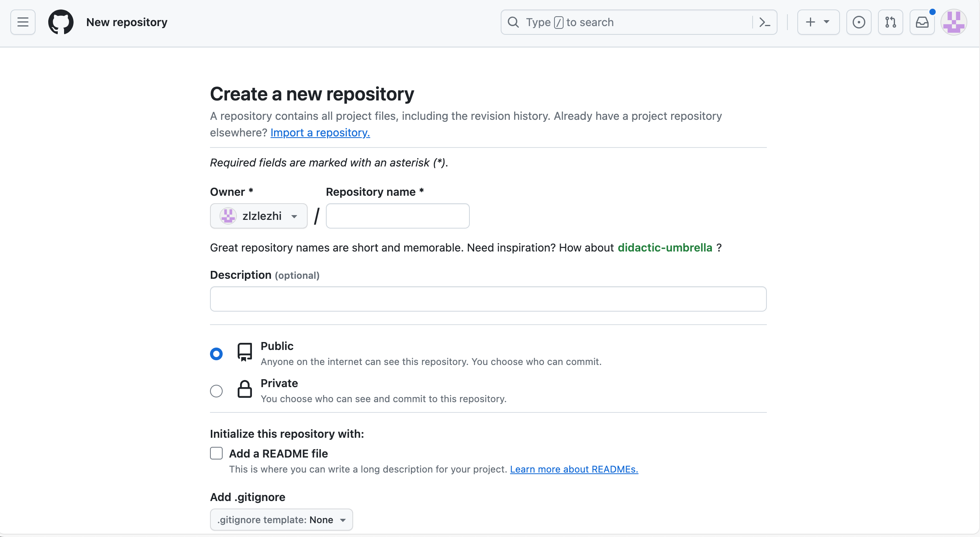Open the notifications inbox icon
980x537 pixels.
(922, 22)
